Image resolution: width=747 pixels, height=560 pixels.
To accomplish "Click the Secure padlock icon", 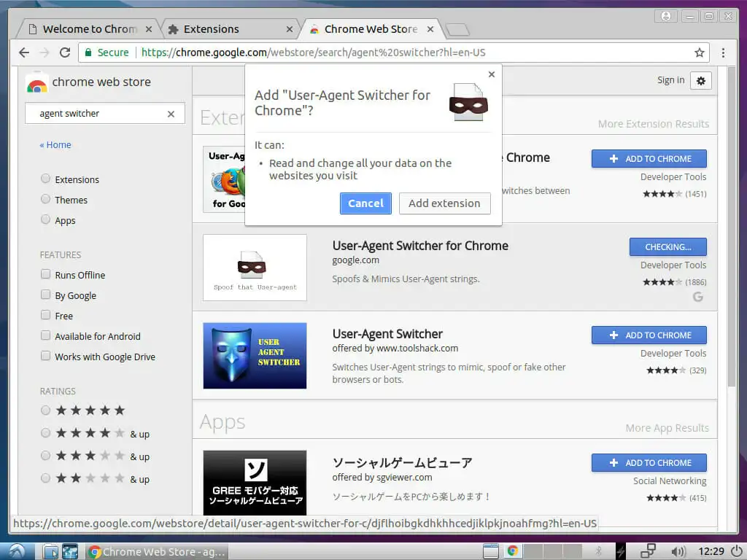I will click(x=88, y=52).
